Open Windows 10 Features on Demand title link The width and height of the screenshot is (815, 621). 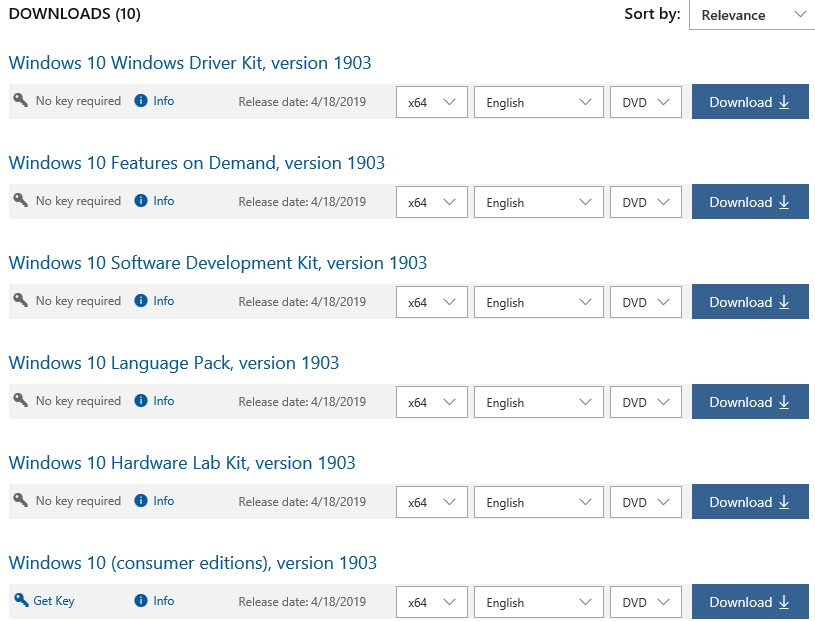[196, 163]
